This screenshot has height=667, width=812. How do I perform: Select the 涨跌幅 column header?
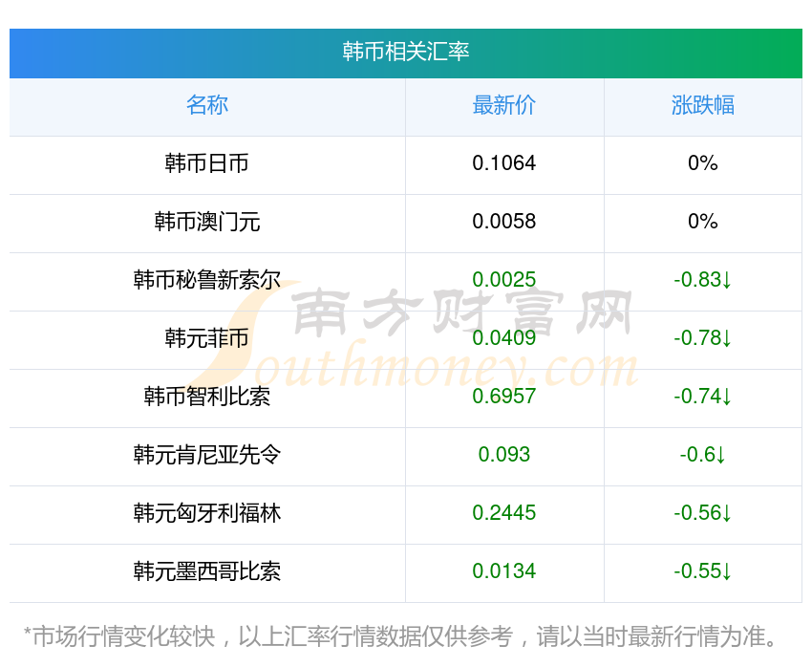[703, 105]
